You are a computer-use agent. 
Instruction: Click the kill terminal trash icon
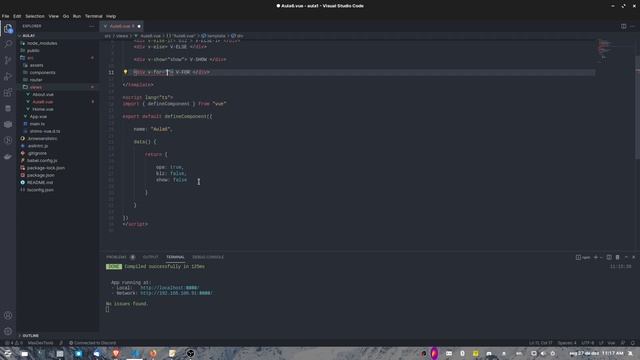click(x=617, y=257)
